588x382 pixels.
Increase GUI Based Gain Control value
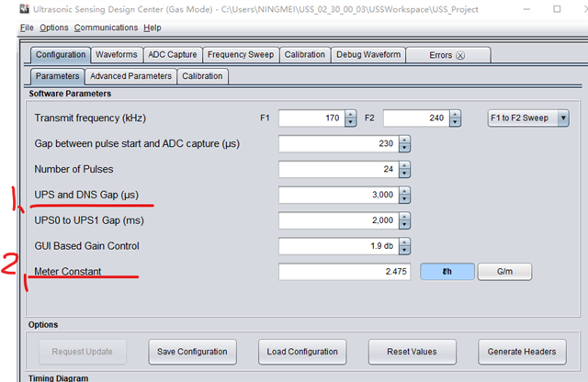(x=404, y=242)
